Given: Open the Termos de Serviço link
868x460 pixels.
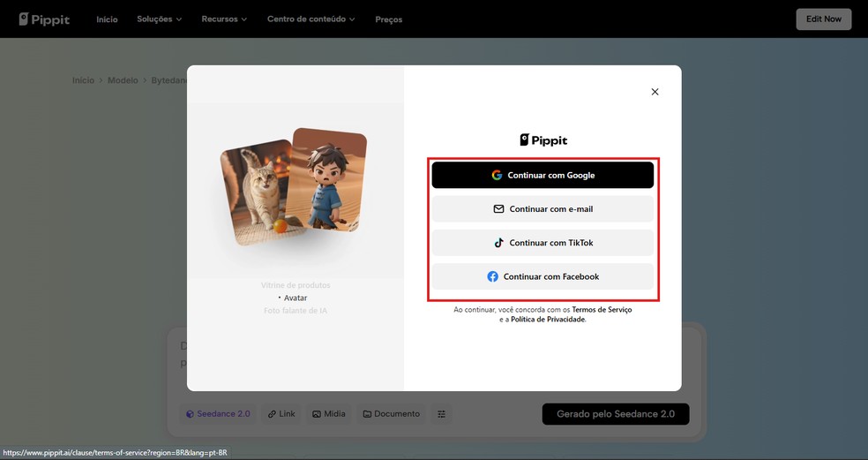Looking at the screenshot, I should point(602,310).
